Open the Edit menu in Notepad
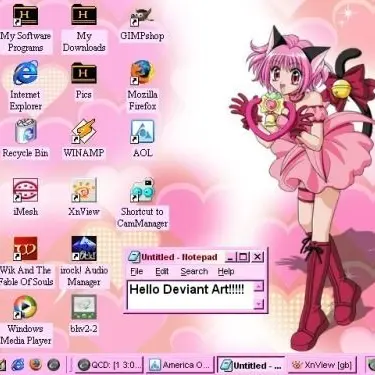This screenshot has height=375, width=375. click(162, 272)
